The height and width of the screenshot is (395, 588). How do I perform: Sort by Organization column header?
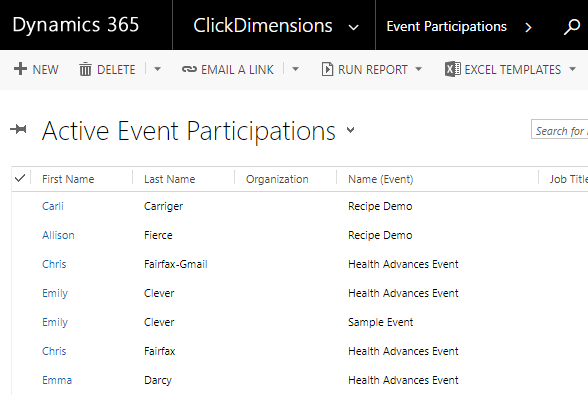pyautogui.click(x=277, y=179)
